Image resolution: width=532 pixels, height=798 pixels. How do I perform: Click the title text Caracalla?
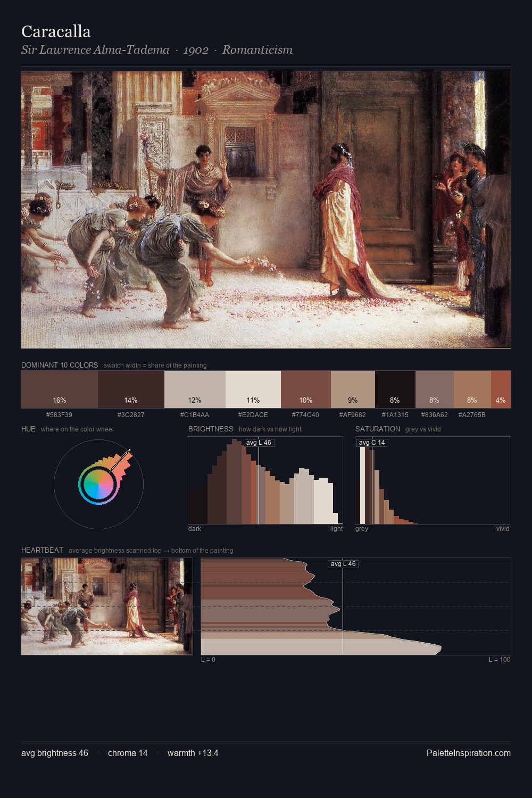point(56,31)
